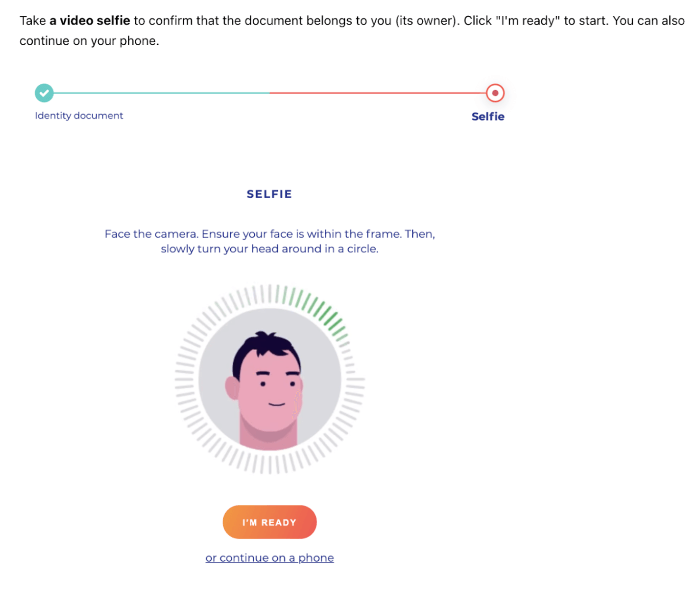The height and width of the screenshot is (597, 700).
Task: Click the red Selfie step circle
Action: (495, 93)
